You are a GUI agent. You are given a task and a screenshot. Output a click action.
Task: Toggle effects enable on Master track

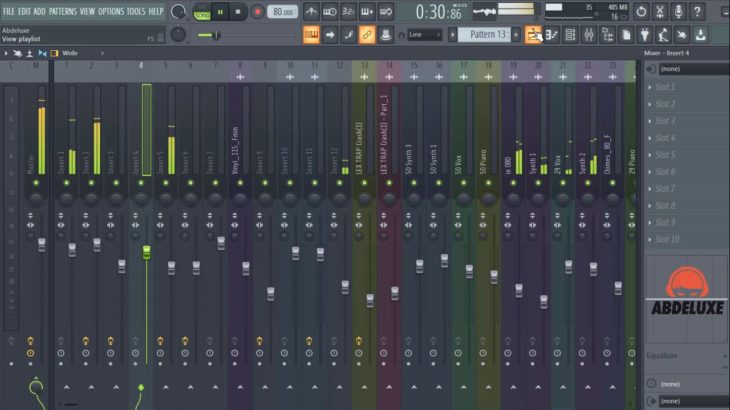pos(30,341)
